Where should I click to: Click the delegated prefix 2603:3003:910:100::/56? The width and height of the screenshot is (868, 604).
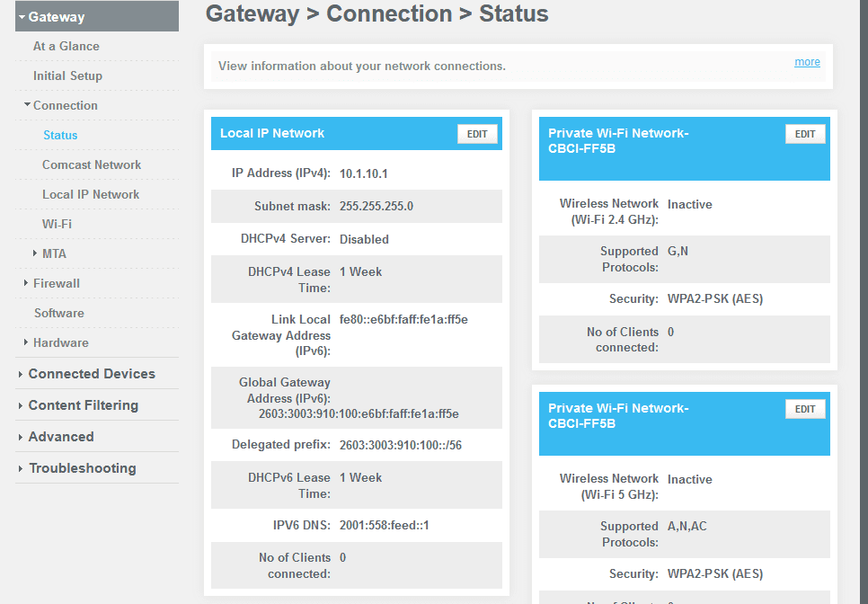401,445
